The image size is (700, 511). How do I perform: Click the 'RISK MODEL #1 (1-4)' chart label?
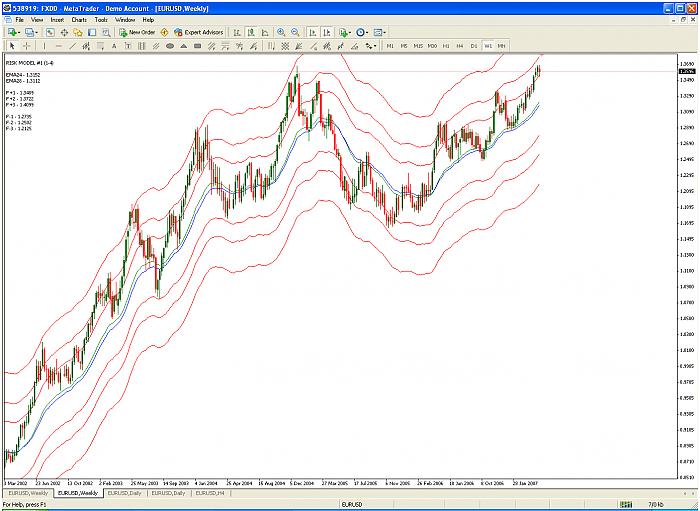tap(30, 63)
